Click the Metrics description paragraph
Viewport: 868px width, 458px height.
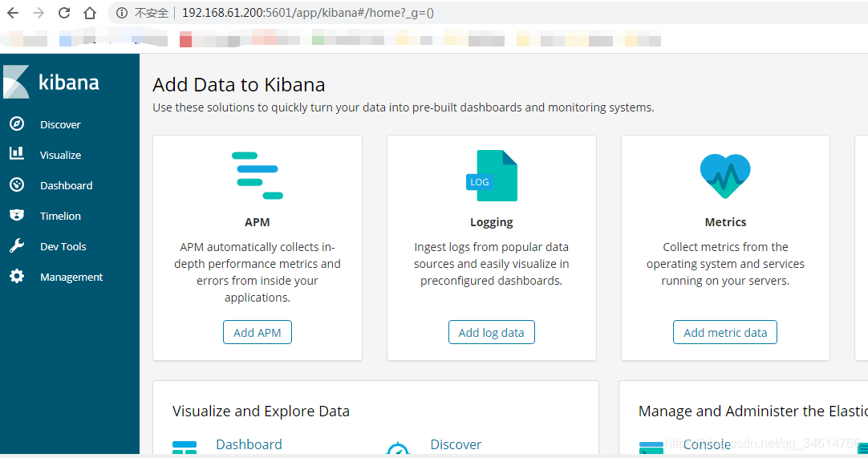(725, 264)
